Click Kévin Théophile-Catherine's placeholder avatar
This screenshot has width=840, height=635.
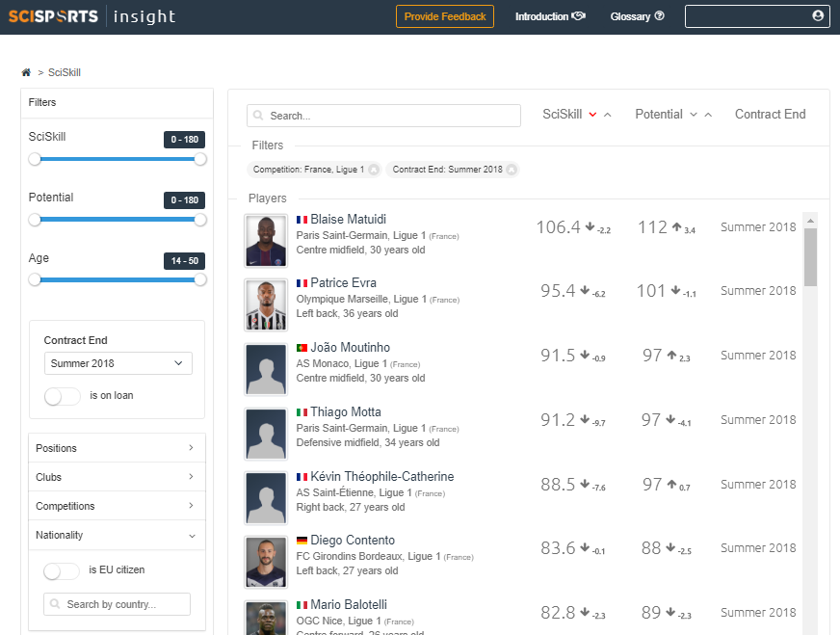[x=266, y=498]
